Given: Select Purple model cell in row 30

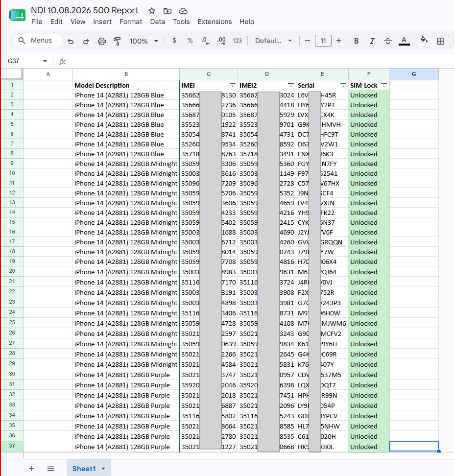Looking at the screenshot, I should [x=126, y=375].
